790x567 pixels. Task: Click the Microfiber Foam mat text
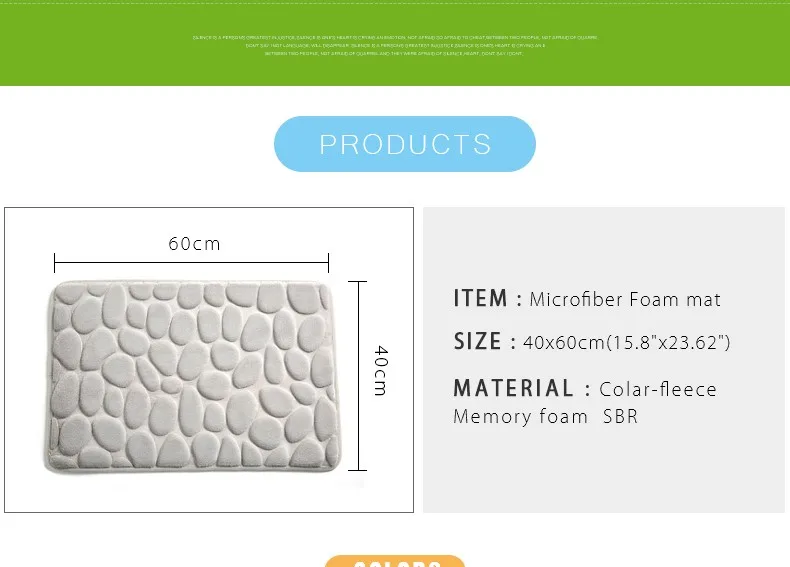pyautogui.click(x=625, y=299)
